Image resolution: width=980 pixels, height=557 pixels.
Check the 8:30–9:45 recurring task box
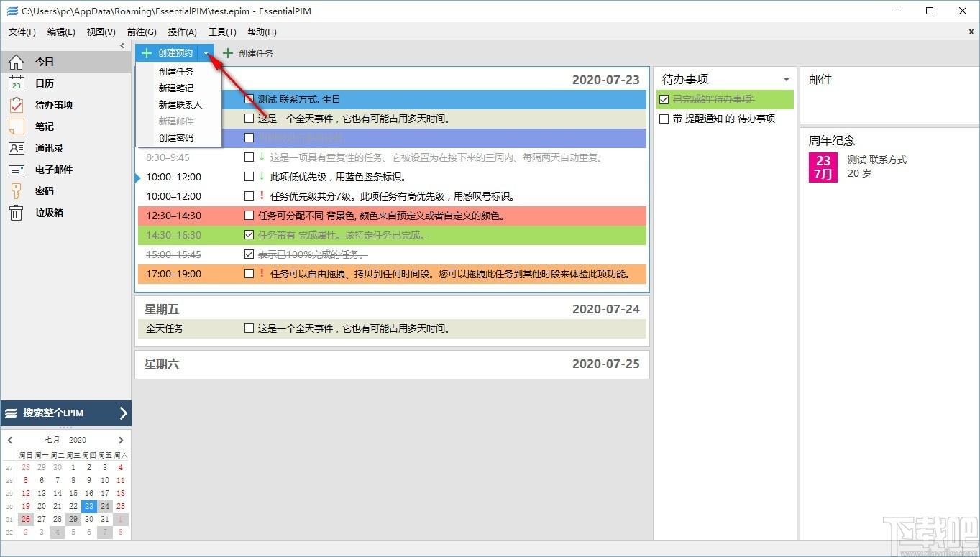tap(249, 157)
